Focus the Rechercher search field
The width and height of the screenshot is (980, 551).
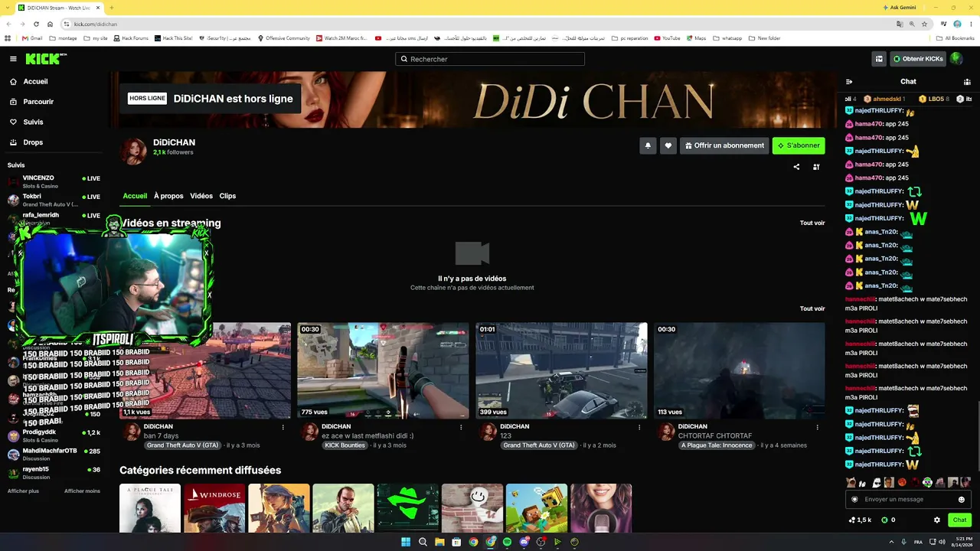pos(490,59)
